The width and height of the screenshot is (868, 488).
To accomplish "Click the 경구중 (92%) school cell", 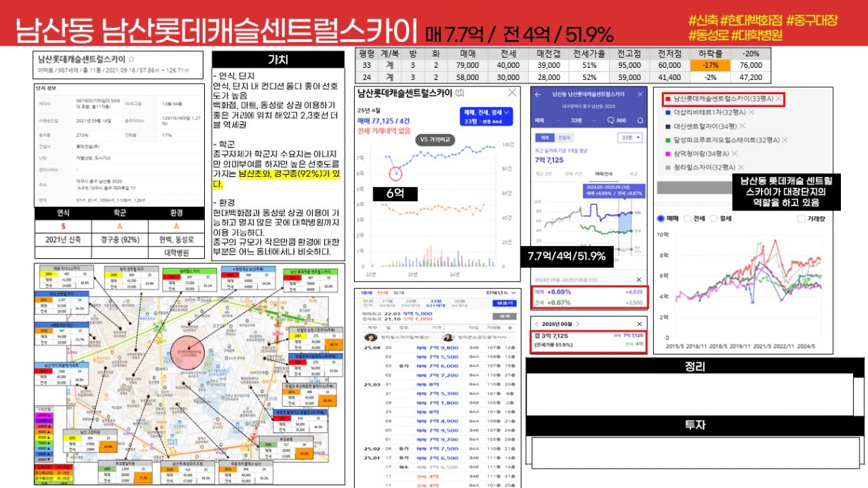I will click(119, 240).
